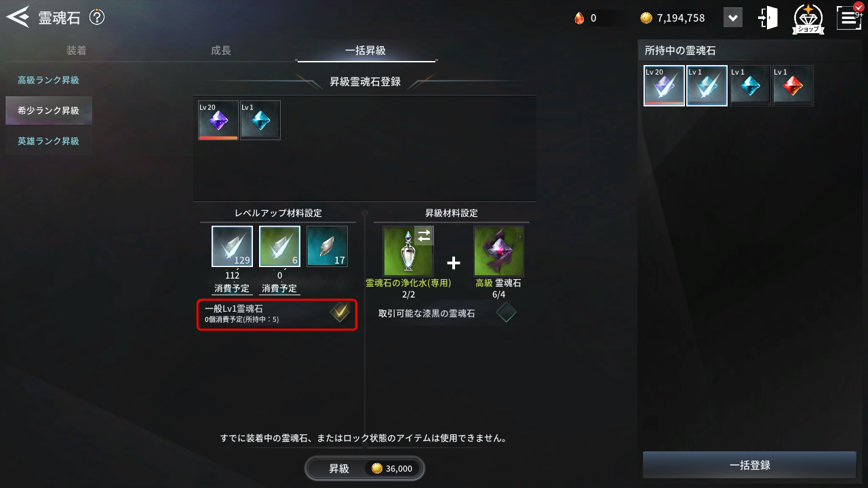Click the 一括登録 button

(749, 465)
